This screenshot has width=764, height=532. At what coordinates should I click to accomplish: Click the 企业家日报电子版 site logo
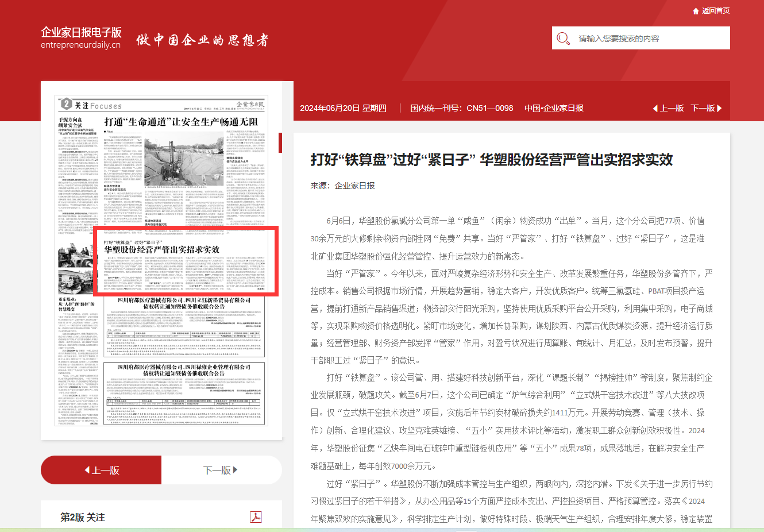click(x=81, y=32)
